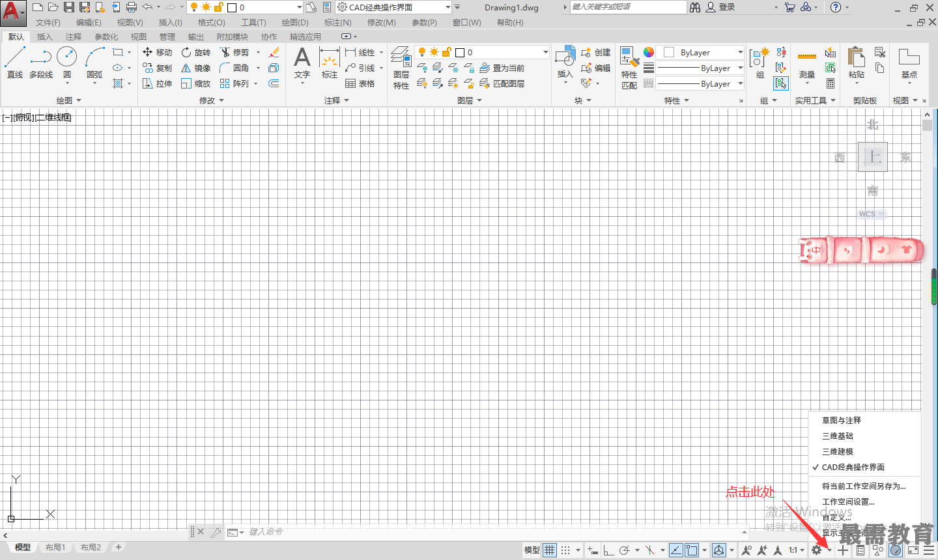The height and width of the screenshot is (560, 938).
Task: Open the quick calculator icon in 实用工具
Action: click(831, 83)
